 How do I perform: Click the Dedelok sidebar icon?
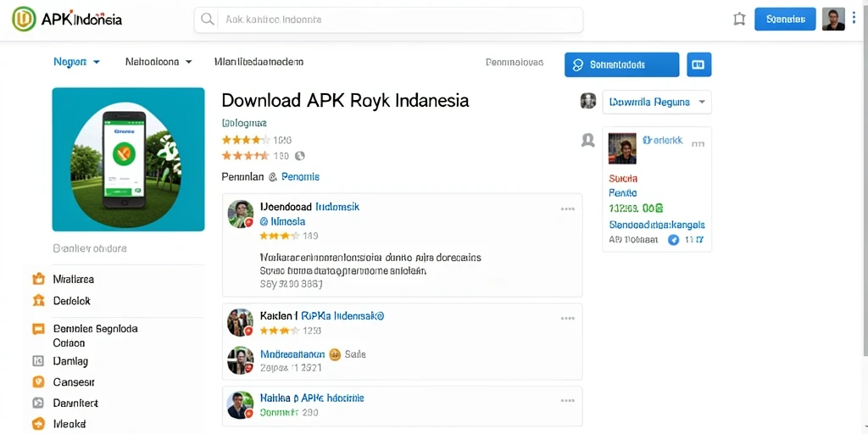(x=38, y=301)
